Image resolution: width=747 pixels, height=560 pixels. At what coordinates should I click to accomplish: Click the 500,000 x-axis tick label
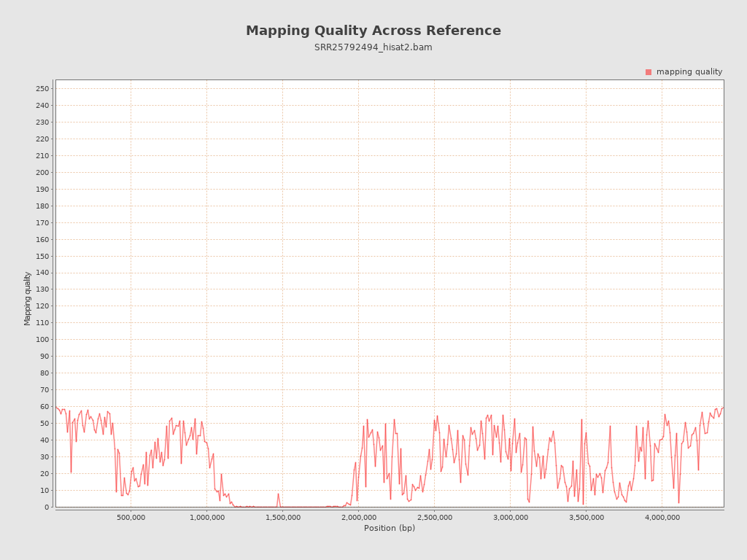131,518
